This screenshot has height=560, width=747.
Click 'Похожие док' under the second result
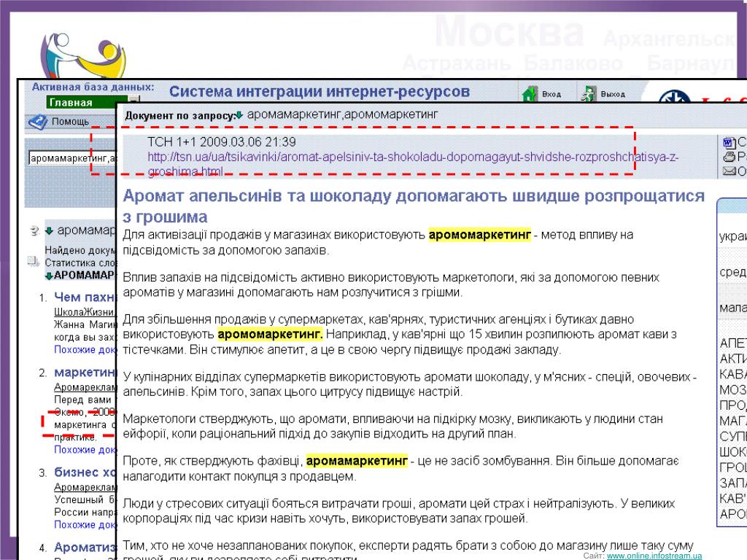point(85,449)
